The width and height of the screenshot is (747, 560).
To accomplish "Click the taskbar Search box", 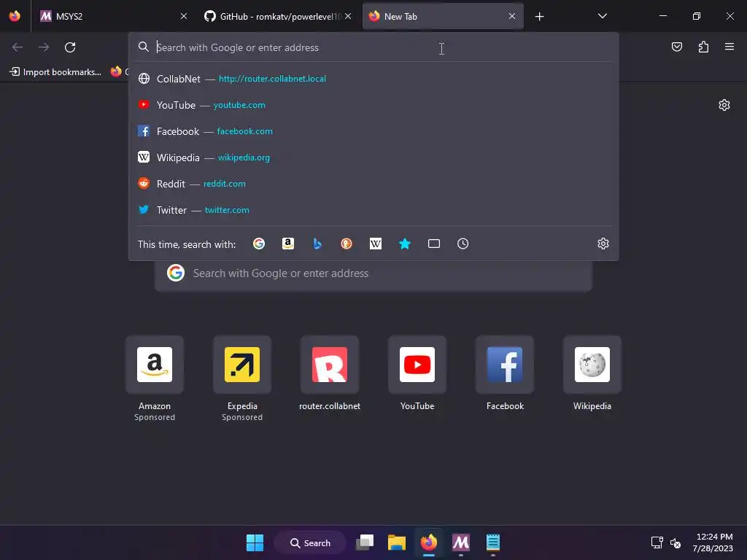I will pos(310,542).
